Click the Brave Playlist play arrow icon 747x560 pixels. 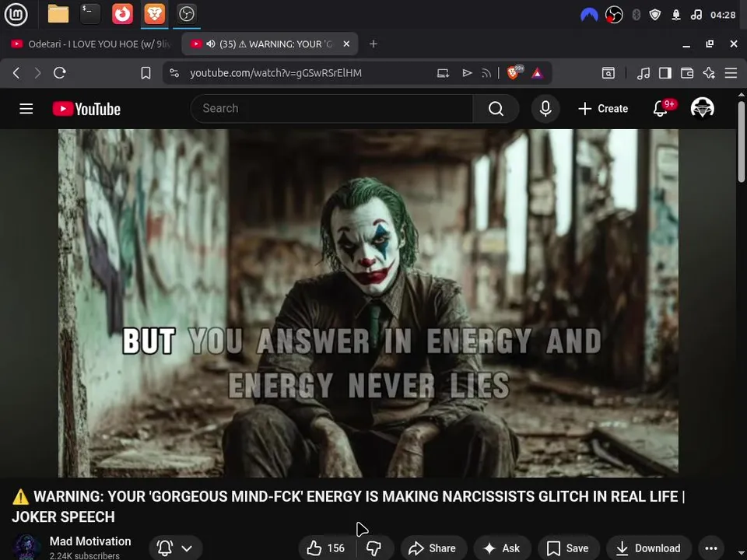tap(467, 73)
